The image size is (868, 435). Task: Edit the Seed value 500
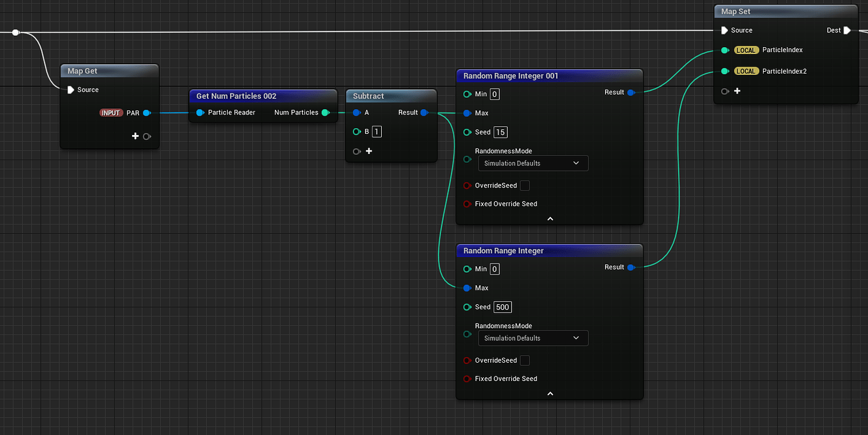[x=502, y=307]
